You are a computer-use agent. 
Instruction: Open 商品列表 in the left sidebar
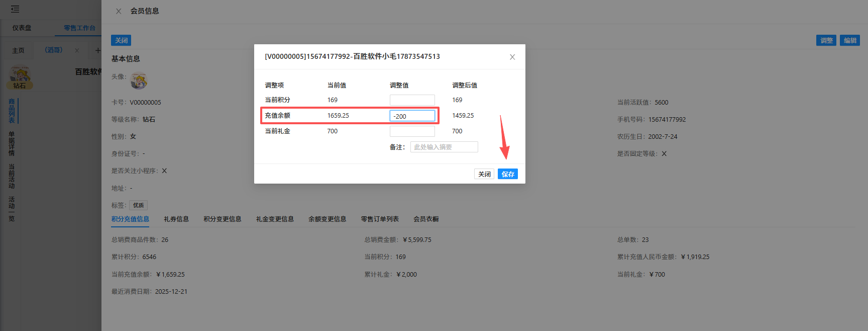click(x=12, y=111)
